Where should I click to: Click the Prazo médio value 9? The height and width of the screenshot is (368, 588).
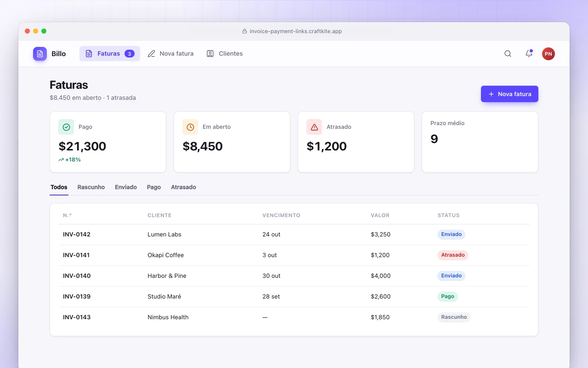tap(434, 139)
